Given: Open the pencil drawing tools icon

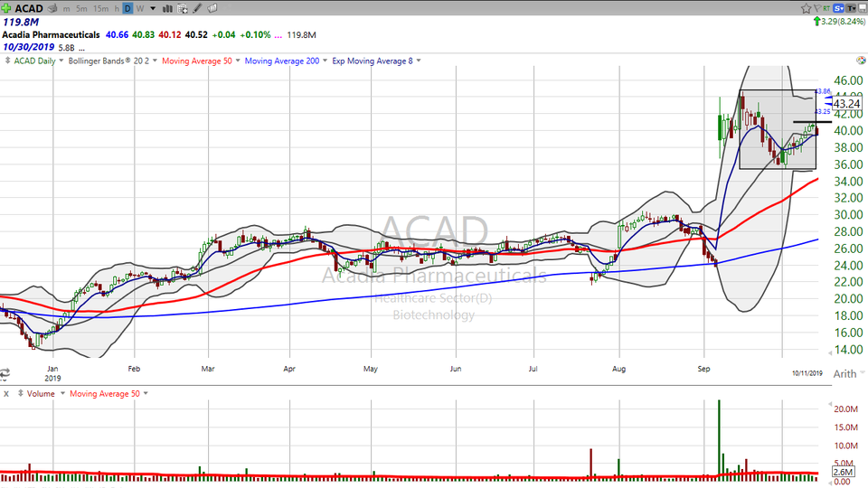Looking at the screenshot, I should (x=197, y=8).
